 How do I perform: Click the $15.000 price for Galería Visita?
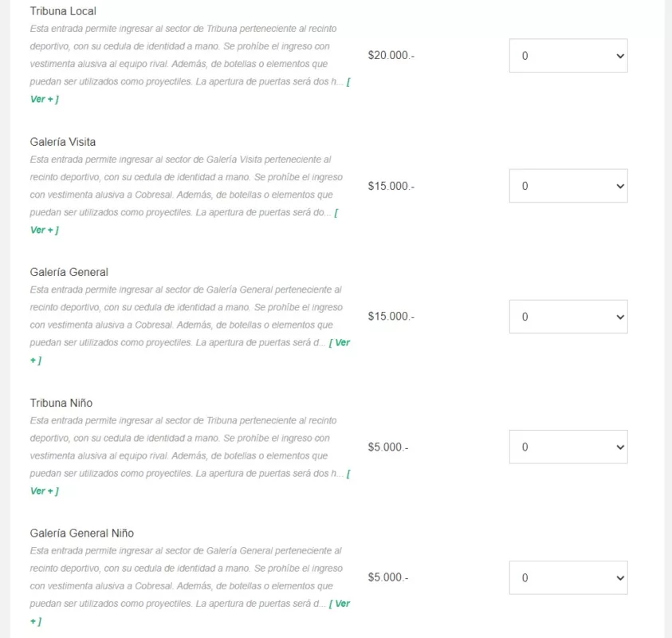pyautogui.click(x=391, y=186)
